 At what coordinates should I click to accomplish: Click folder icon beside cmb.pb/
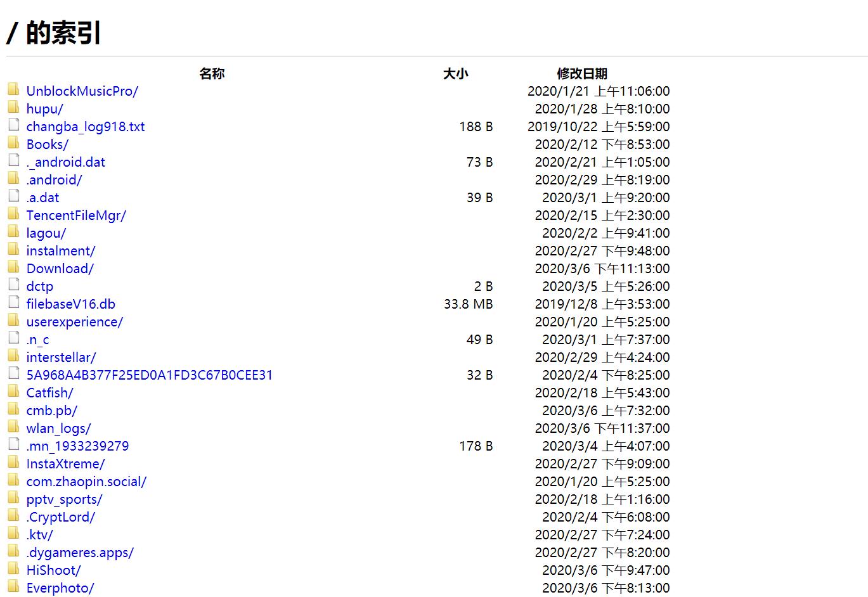tap(13, 408)
